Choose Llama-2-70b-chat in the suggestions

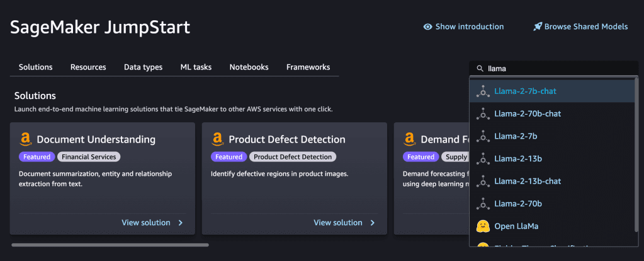coord(553,113)
